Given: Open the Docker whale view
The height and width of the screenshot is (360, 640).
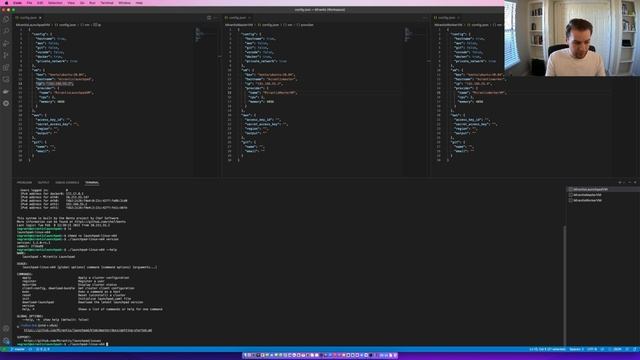Looking at the screenshot, I should pos(6,91).
